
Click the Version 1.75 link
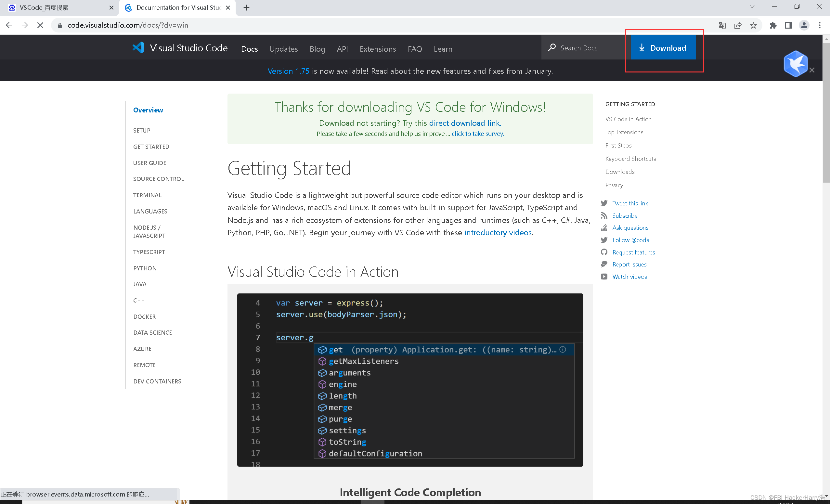click(x=288, y=71)
